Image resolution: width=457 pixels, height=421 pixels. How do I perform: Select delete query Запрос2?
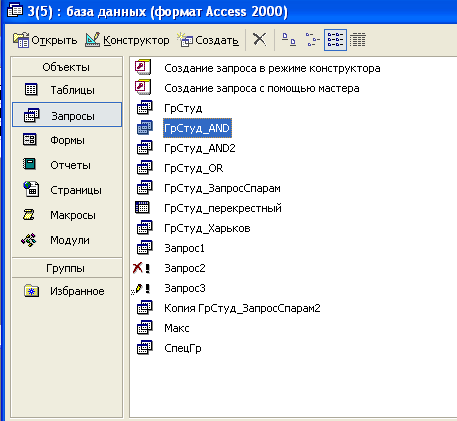coord(185,268)
